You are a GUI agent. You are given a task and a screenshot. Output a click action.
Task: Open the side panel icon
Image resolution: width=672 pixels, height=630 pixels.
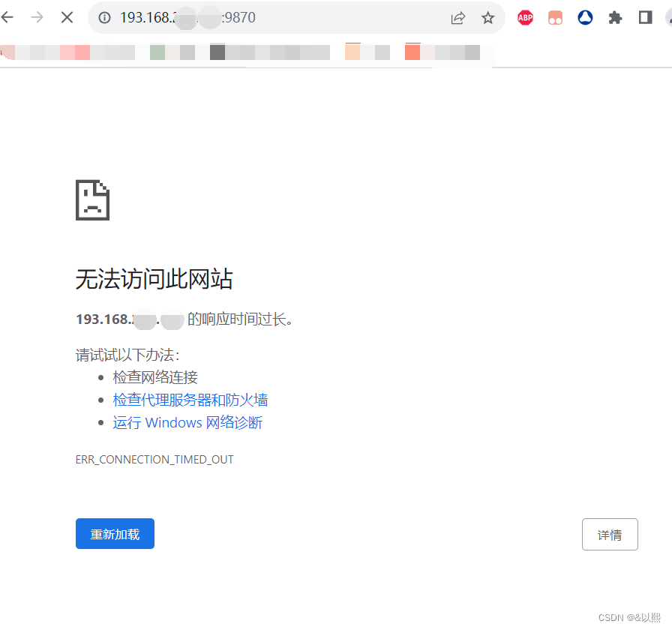pos(644,17)
